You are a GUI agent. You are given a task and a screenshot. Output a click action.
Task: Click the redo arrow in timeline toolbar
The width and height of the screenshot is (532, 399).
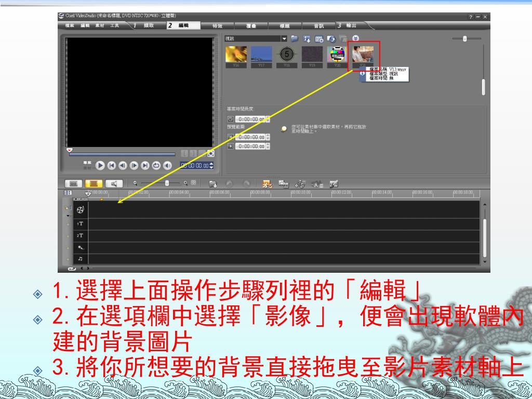pos(246,184)
